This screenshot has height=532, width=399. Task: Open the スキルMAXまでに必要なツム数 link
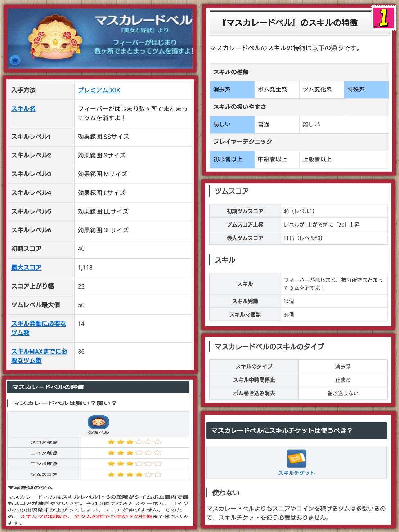tap(39, 356)
